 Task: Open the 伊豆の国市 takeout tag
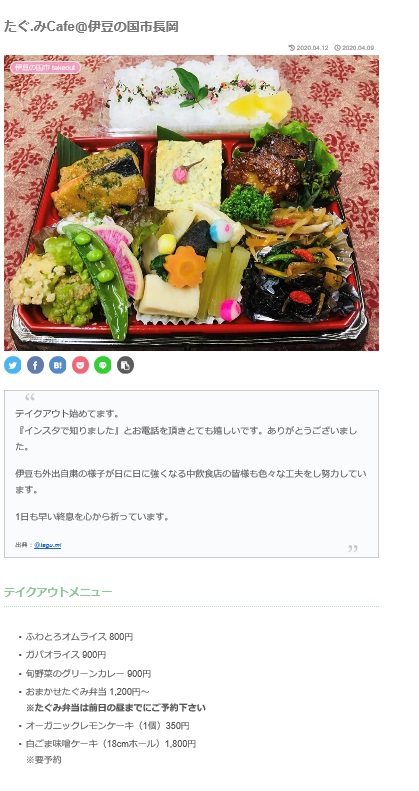45,68
